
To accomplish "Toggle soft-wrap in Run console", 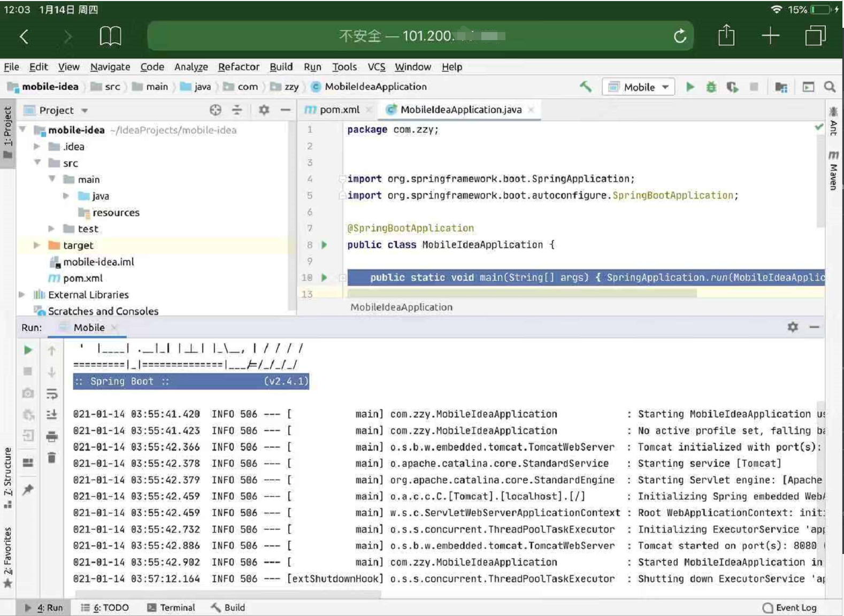I will coord(51,394).
